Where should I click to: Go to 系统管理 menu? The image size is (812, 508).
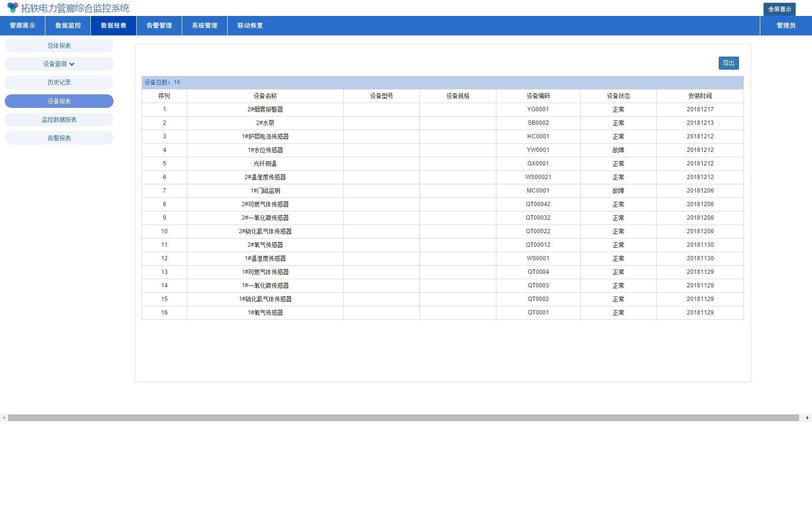(x=204, y=26)
